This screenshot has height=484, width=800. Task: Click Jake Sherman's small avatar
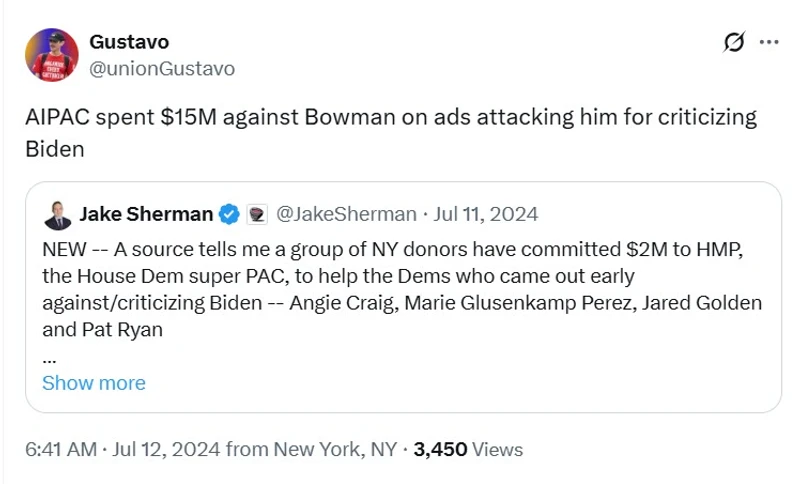click(x=56, y=214)
